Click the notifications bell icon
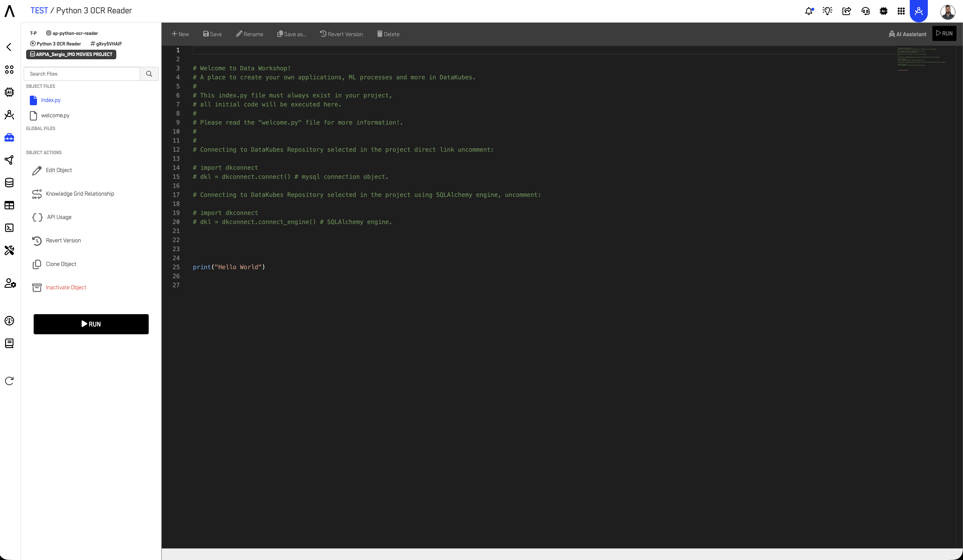Viewport: 963px width, 560px height. (x=809, y=11)
